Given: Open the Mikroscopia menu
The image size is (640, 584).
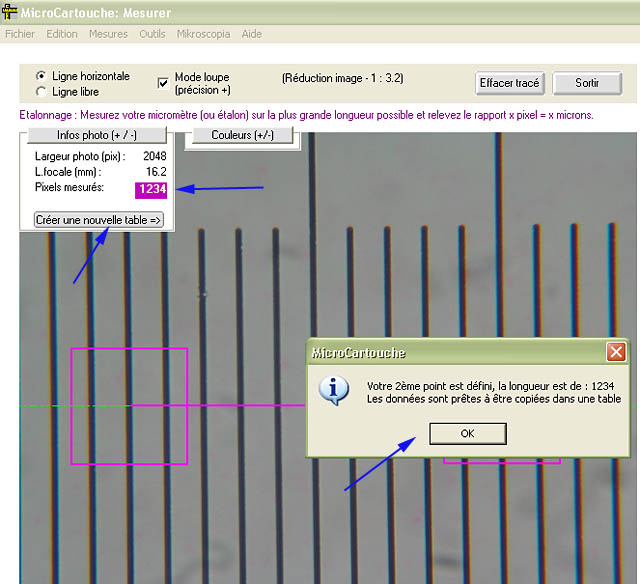Looking at the screenshot, I should coord(203,34).
